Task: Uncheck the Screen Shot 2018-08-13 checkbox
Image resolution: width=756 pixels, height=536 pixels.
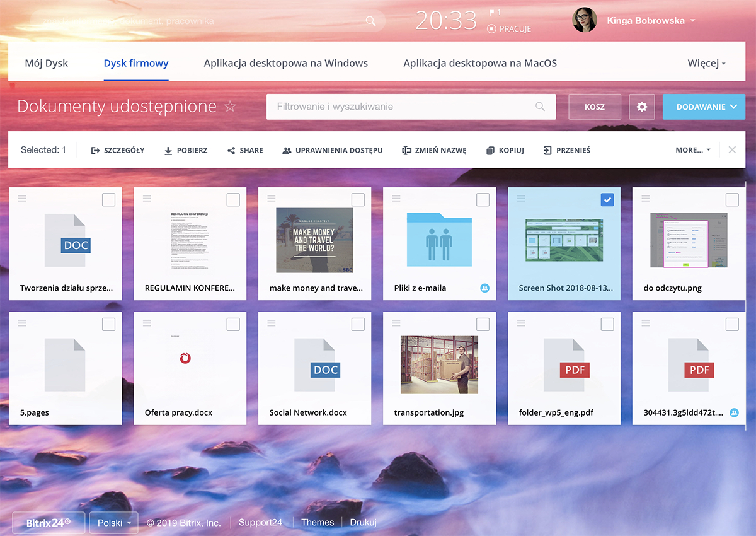Action: pos(607,200)
